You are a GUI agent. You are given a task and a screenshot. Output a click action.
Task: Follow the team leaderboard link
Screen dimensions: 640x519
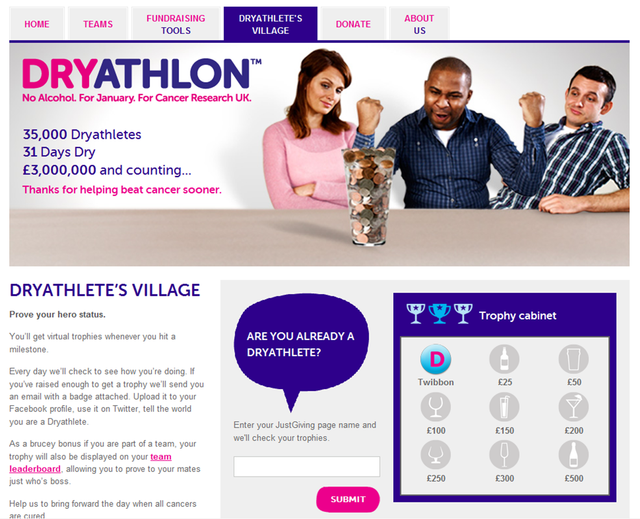(90, 463)
